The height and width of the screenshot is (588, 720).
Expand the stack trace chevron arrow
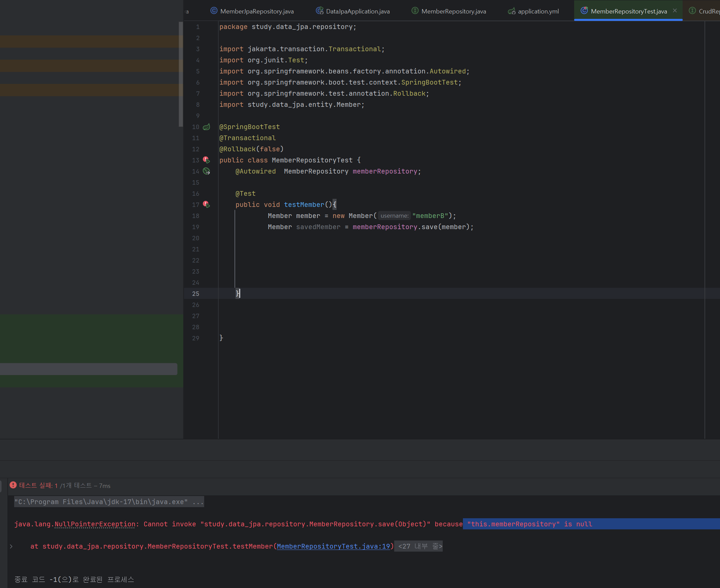11,546
